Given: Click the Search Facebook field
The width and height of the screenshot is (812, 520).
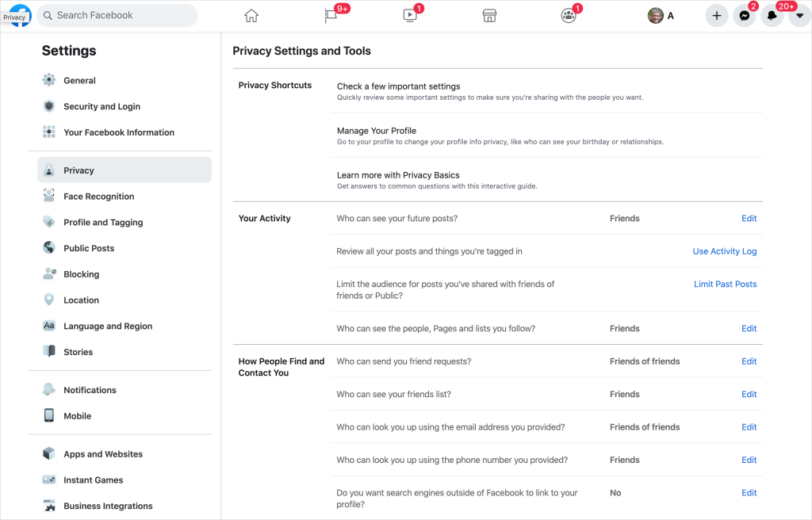Looking at the screenshot, I should [117, 15].
